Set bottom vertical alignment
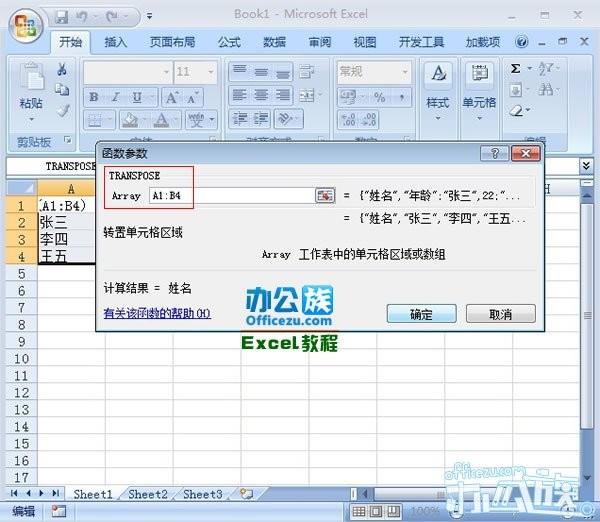Viewport: 600px width, 522px height. pos(283,71)
